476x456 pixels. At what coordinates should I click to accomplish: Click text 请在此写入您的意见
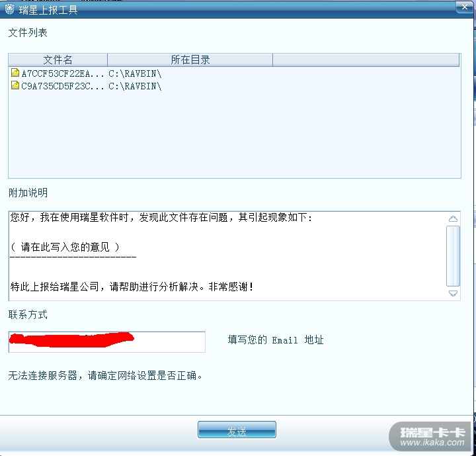(65, 247)
